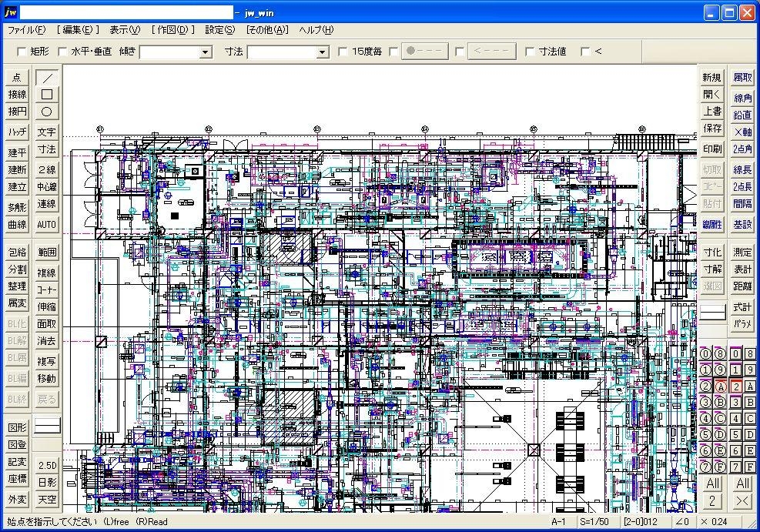Tick the 15度毎 checkbox
760x532 pixels.
343,52
